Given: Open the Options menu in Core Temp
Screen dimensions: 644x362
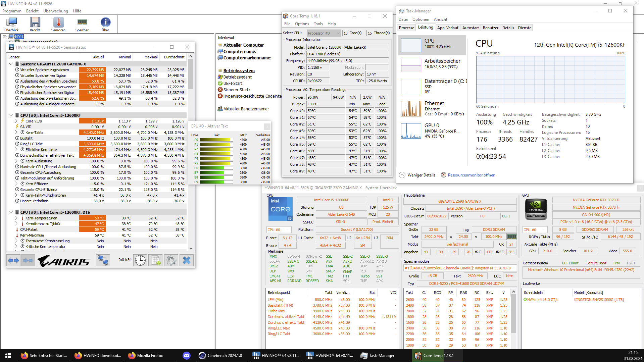Looking at the screenshot, I should [302, 24].
